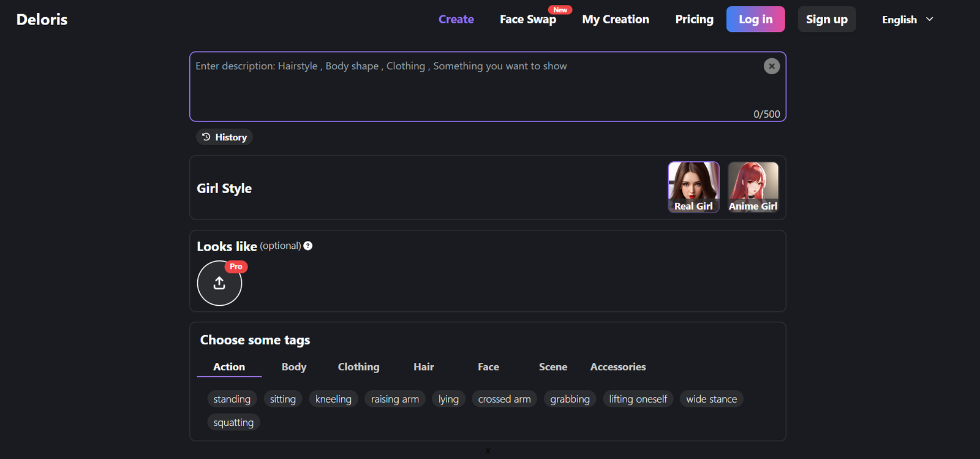
Task: Toggle the grabbing tag
Action: tap(570, 399)
